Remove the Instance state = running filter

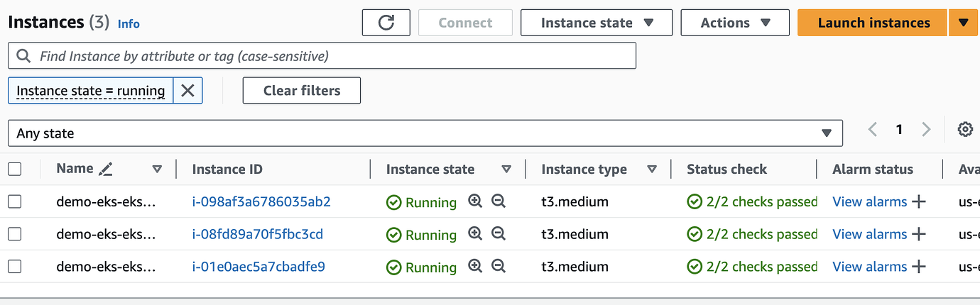[187, 91]
